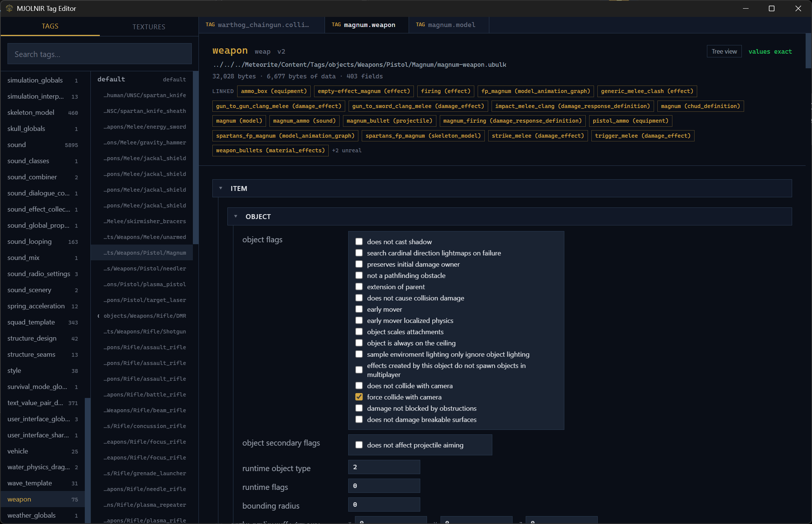Open the objects/Weapons/Rifle/DMR tag
Image resolution: width=812 pixels, height=524 pixels.
point(142,316)
